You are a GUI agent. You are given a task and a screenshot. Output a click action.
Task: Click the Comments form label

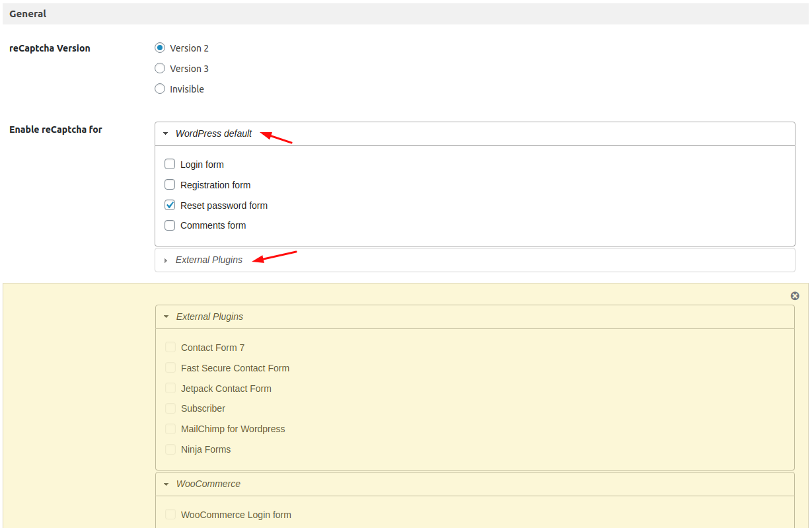[213, 225]
